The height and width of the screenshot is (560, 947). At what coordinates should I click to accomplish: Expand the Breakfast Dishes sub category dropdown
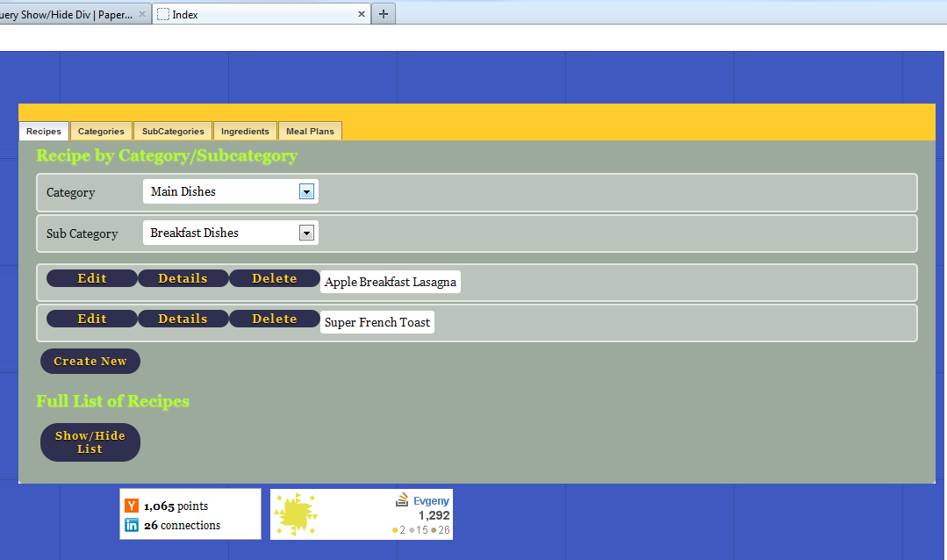(x=306, y=232)
